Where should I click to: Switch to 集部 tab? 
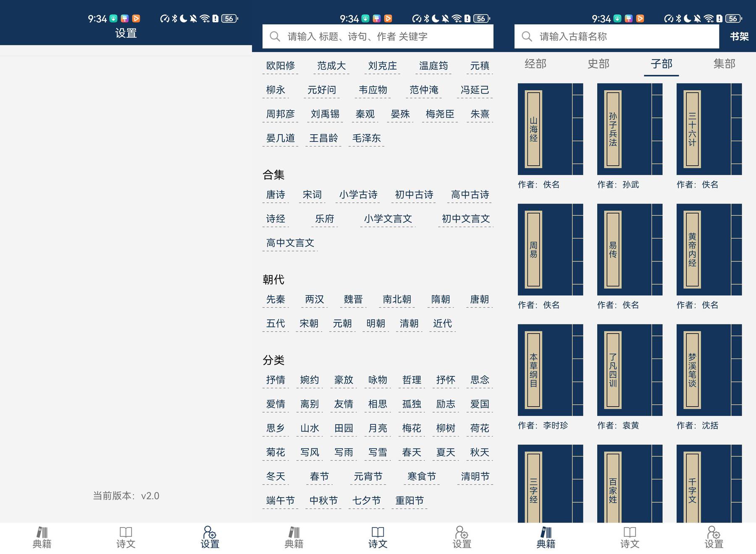point(724,64)
